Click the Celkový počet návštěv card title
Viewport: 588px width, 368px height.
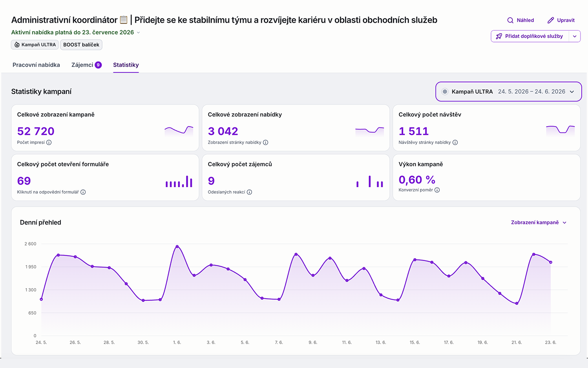430,115
